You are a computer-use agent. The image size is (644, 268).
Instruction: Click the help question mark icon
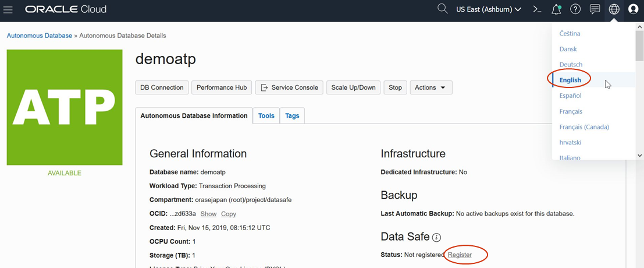click(x=575, y=9)
